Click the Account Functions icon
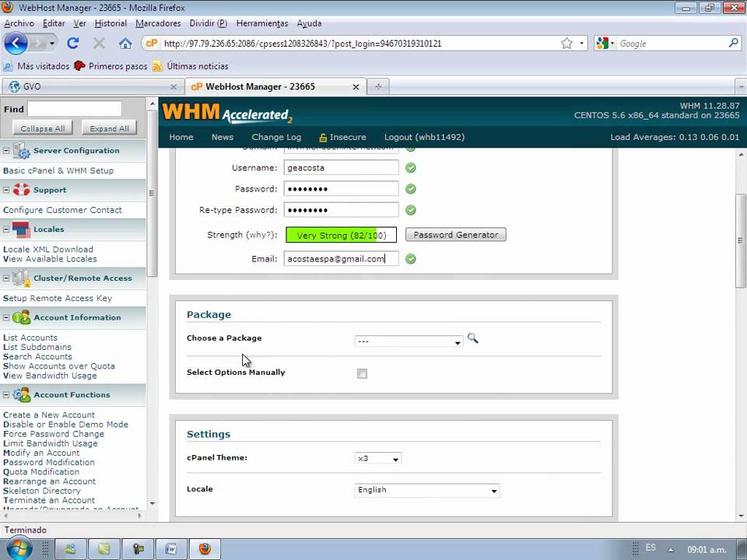This screenshot has height=560, width=747. [x=22, y=395]
